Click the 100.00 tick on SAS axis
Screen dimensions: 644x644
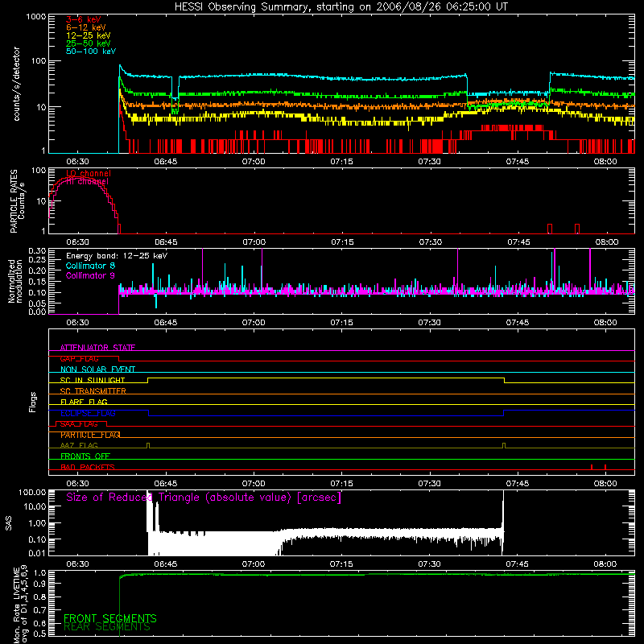[x=32, y=493]
